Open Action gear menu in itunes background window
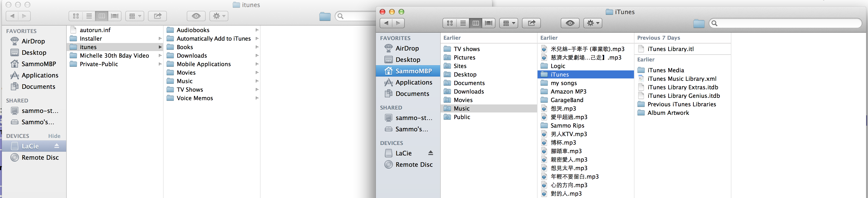868x198 pixels. click(219, 16)
